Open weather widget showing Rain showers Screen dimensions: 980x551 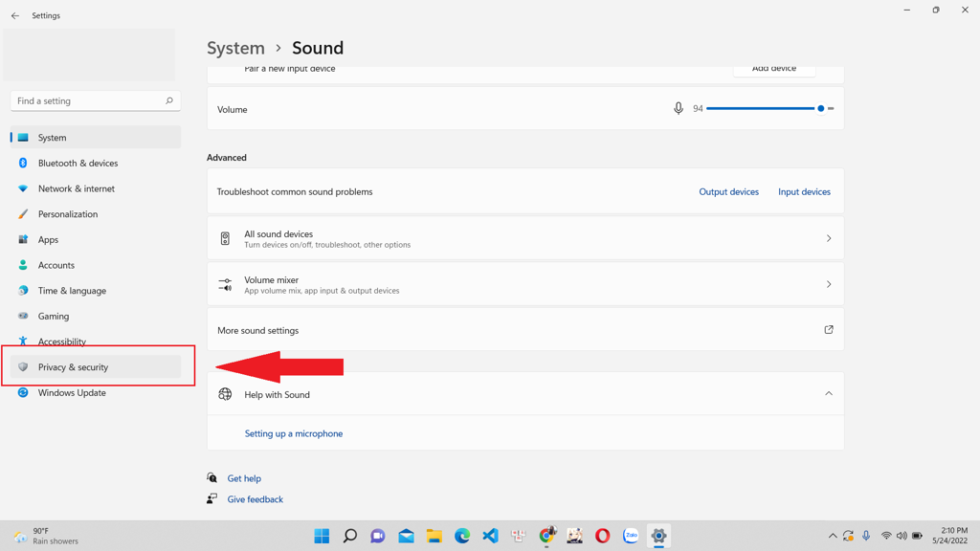click(x=47, y=536)
